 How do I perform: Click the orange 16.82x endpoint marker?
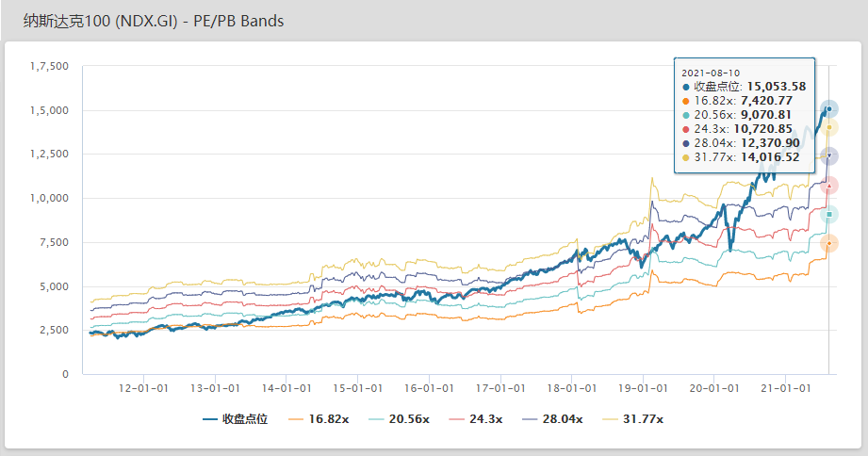[x=828, y=243]
